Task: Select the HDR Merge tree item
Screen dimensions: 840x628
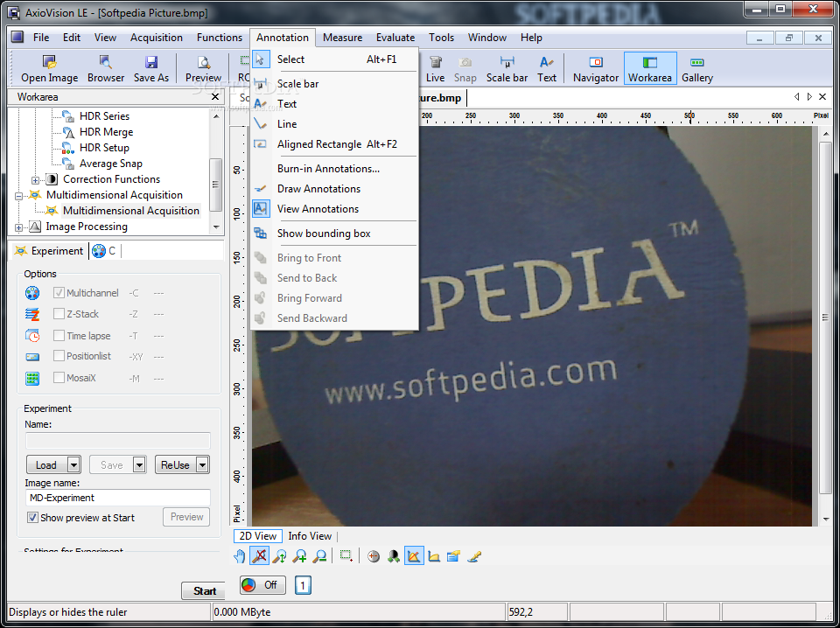Action: tap(106, 132)
